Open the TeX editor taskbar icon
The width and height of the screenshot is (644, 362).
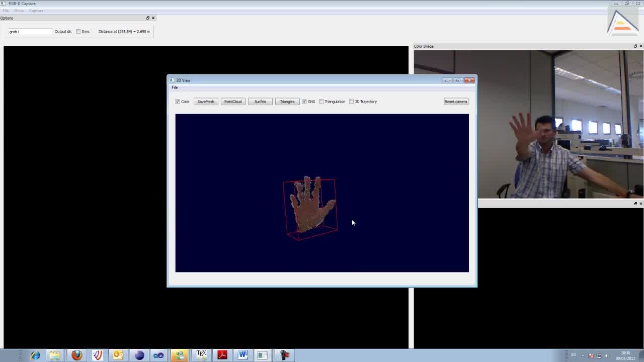point(201,355)
